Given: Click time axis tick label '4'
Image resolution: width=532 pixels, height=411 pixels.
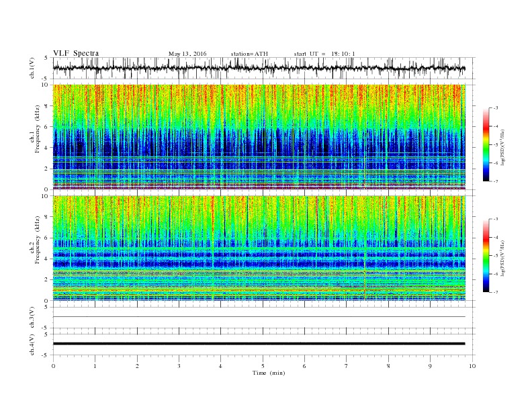Looking at the screenshot, I should click(220, 366).
